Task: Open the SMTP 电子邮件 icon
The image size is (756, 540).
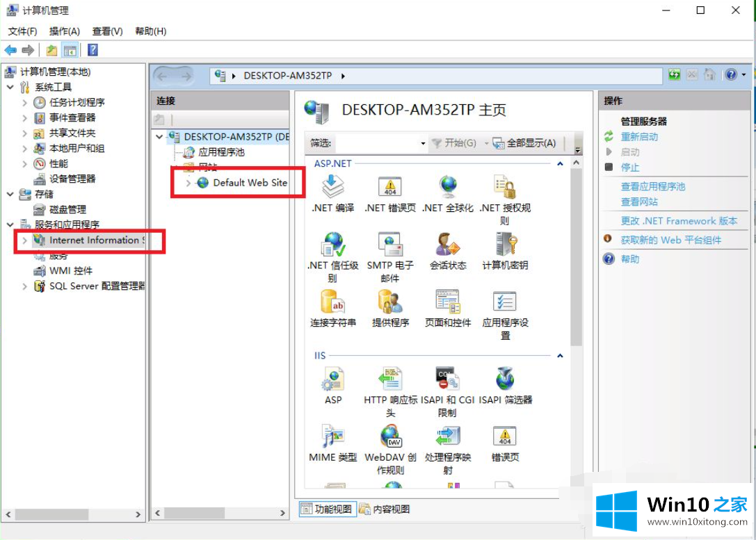Action: pos(389,244)
